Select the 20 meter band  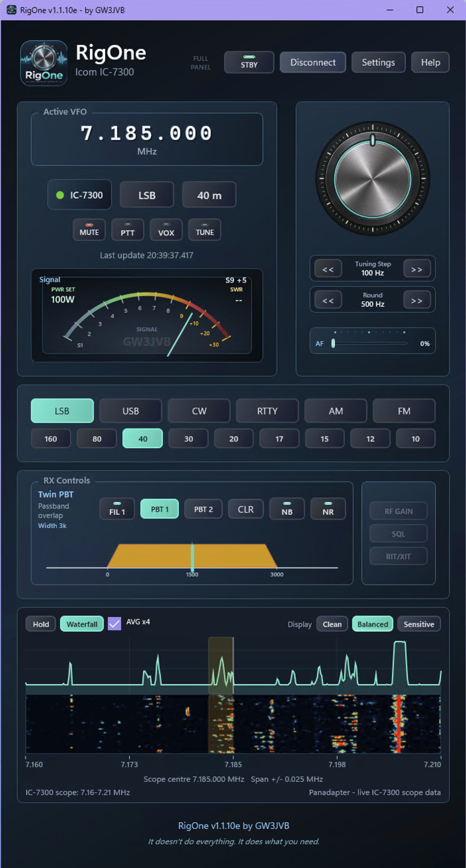(234, 439)
